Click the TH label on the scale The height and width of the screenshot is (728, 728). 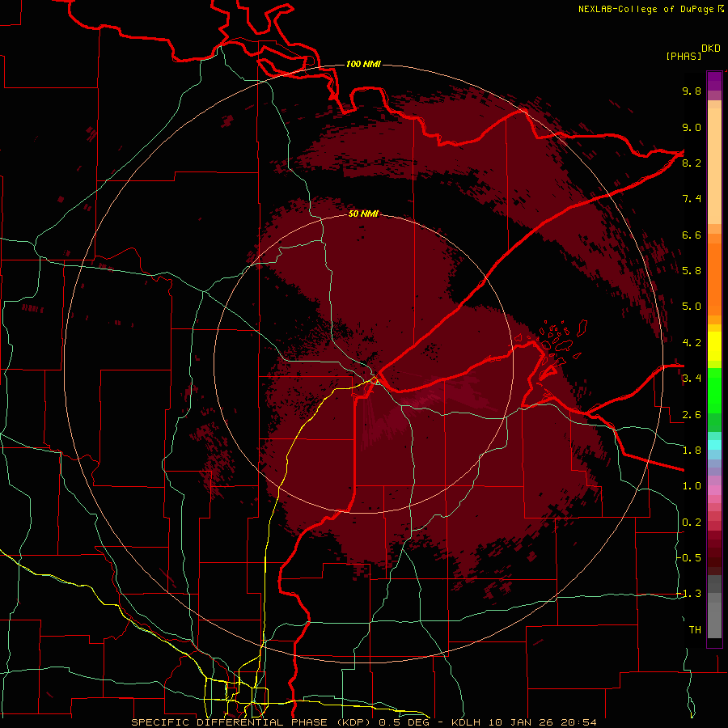(x=695, y=630)
